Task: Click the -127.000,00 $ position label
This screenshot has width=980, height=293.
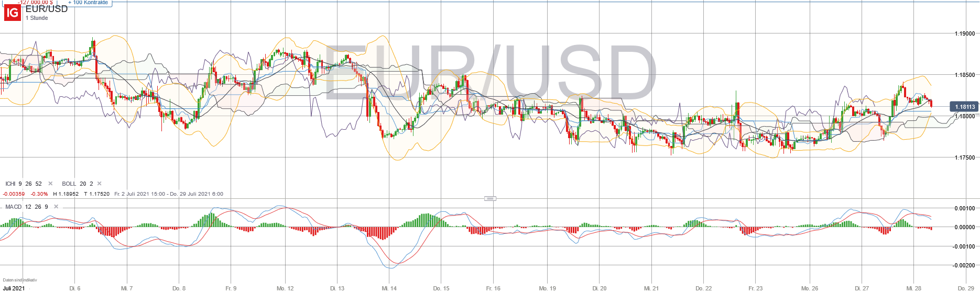Action: coord(35,3)
